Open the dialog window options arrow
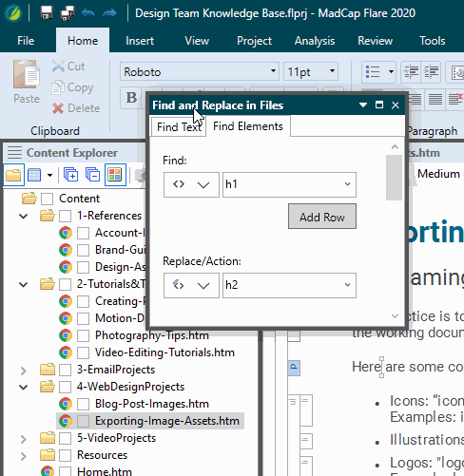 click(363, 105)
